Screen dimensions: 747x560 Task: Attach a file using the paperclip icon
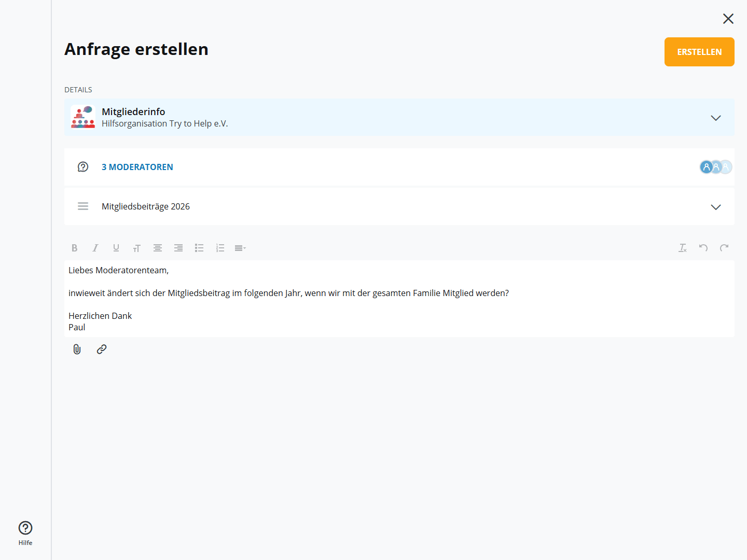click(x=77, y=349)
